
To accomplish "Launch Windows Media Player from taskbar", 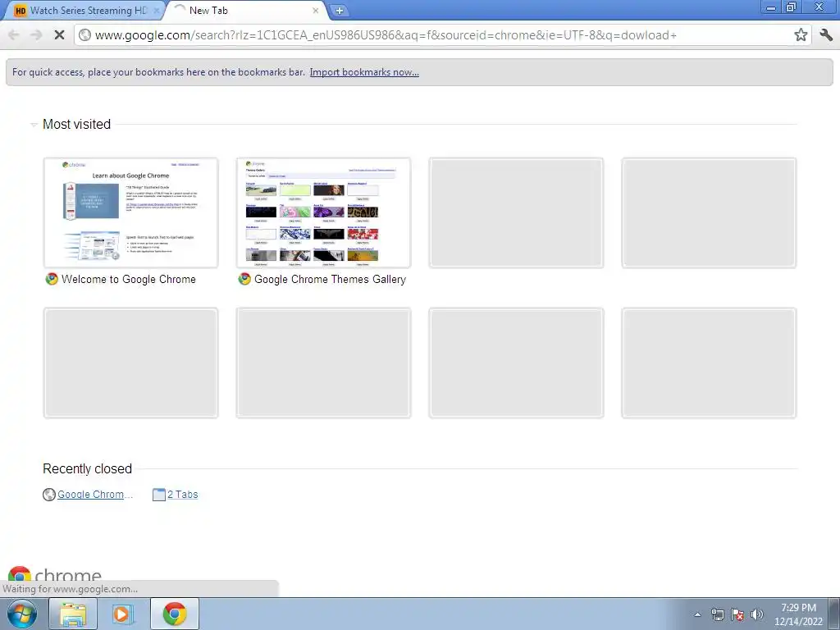I will (121, 614).
